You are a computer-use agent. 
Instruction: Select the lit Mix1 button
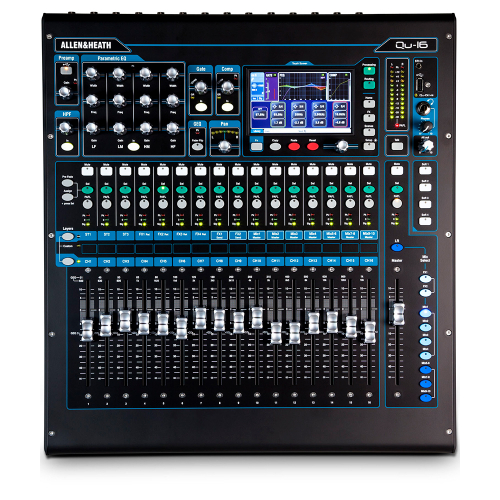[425, 313]
